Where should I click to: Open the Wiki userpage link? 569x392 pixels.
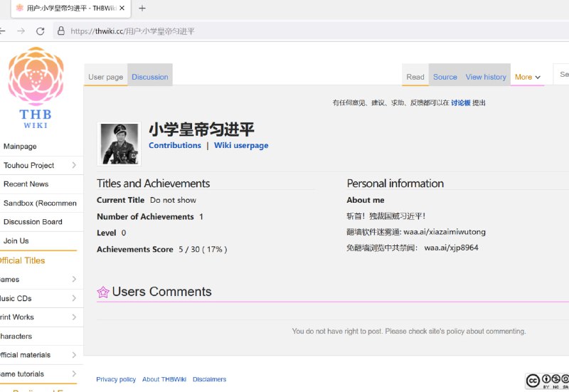tap(241, 145)
